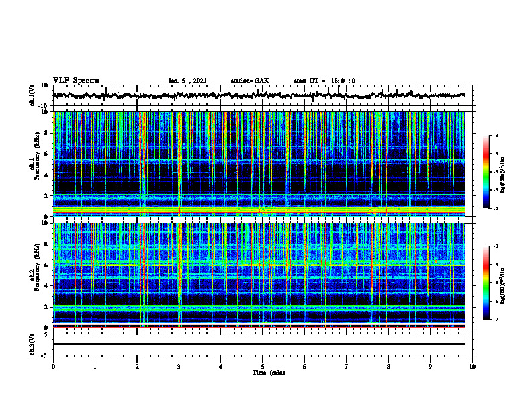Viewport: 532px width, 411px height.
Task: Click time axis tick label "0"
Action: point(53,367)
